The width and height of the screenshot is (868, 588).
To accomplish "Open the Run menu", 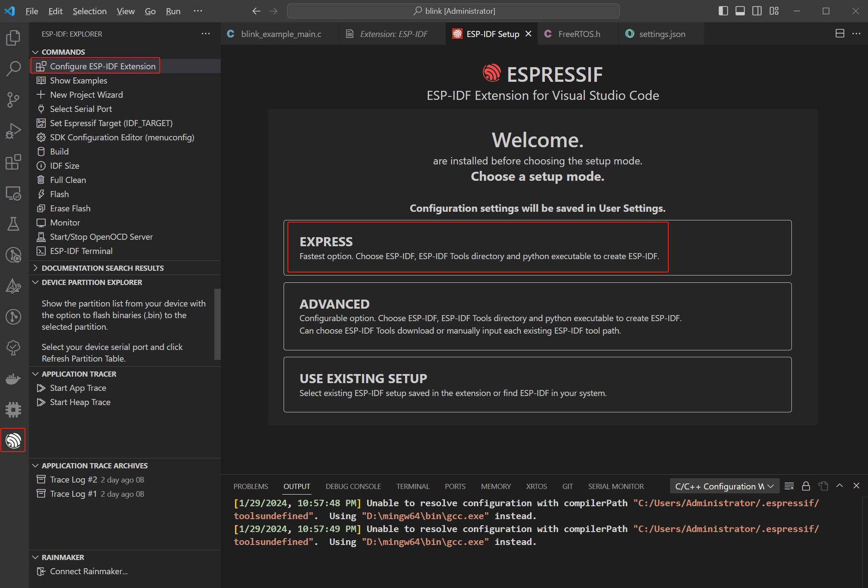I will [173, 11].
